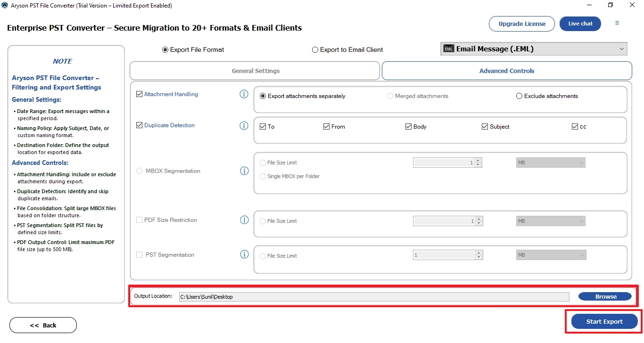Open the hamburger menu icon
This screenshot has width=644, height=343.
point(617,23)
